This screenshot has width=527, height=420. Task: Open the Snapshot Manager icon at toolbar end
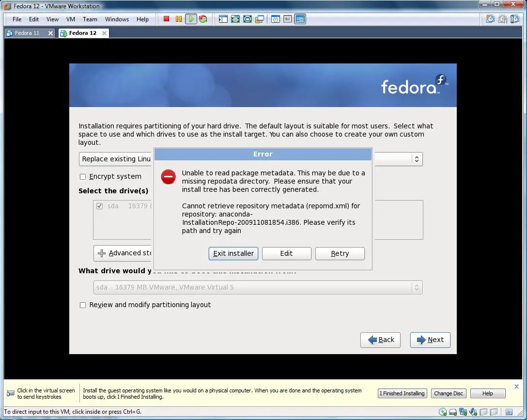514,19
